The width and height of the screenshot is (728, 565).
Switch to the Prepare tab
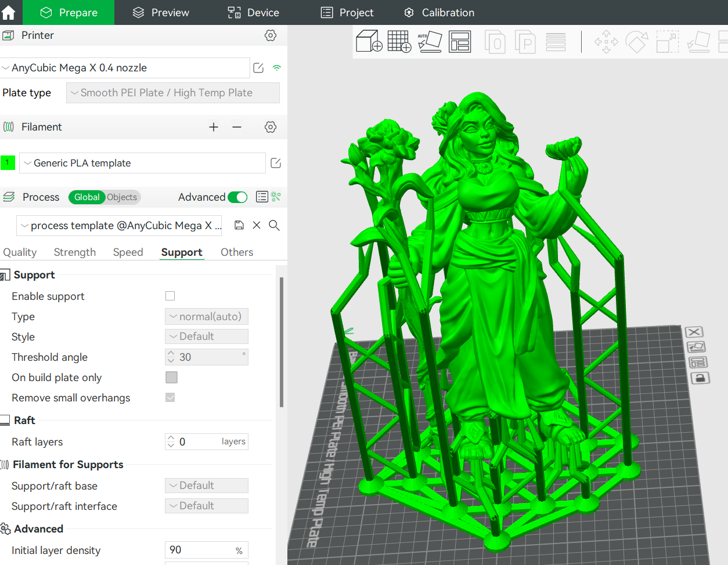click(x=69, y=12)
